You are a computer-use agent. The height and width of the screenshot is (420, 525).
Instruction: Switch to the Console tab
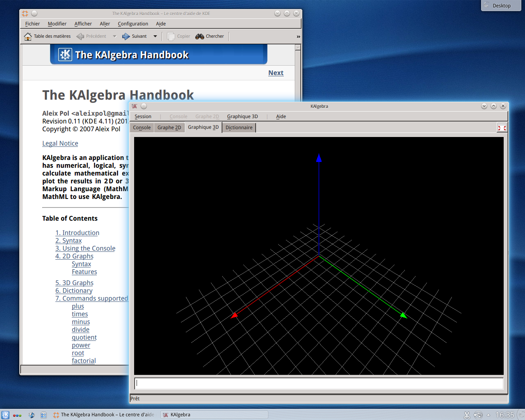142,128
